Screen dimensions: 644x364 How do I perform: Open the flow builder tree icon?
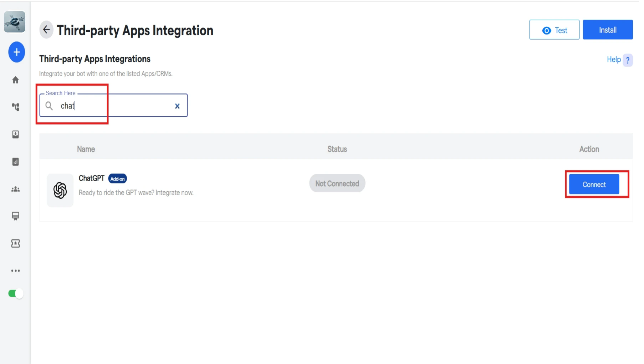pyautogui.click(x=15, y=107)
